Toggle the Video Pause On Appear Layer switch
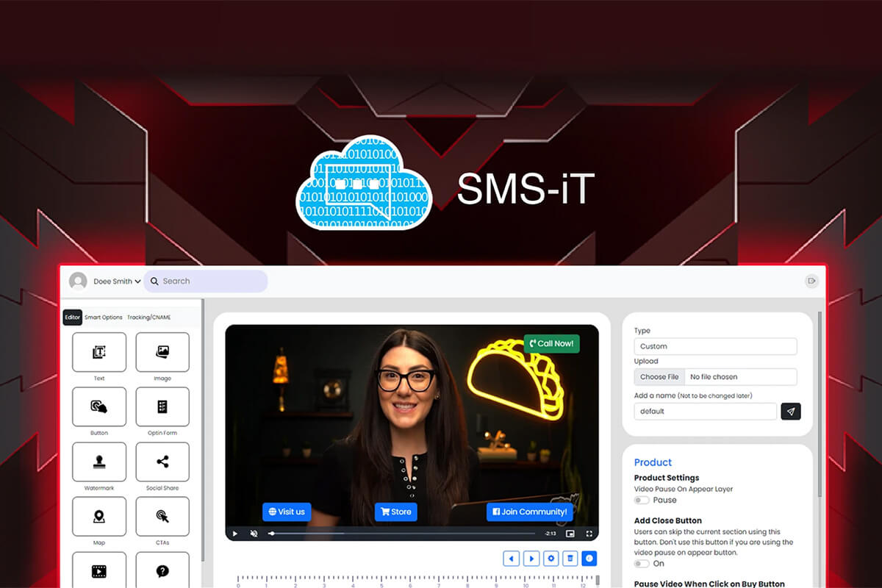Viewport: 882px width, 588px height. [x=642, y=501]
